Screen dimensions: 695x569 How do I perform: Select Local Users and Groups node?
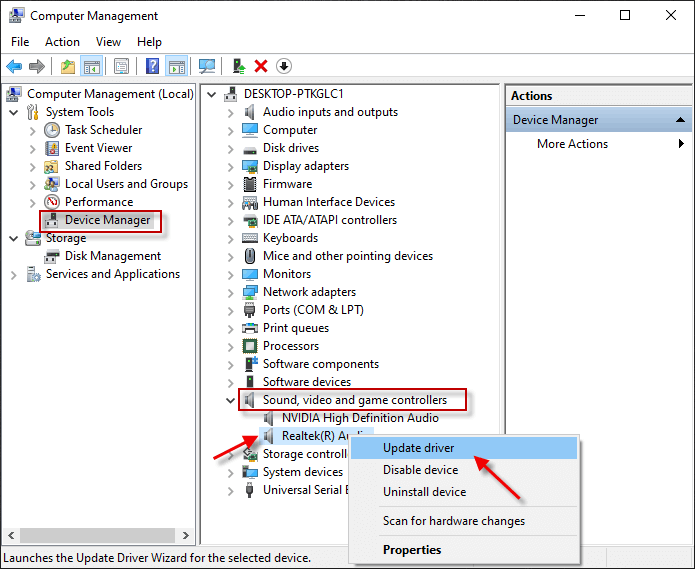(126, 184)
